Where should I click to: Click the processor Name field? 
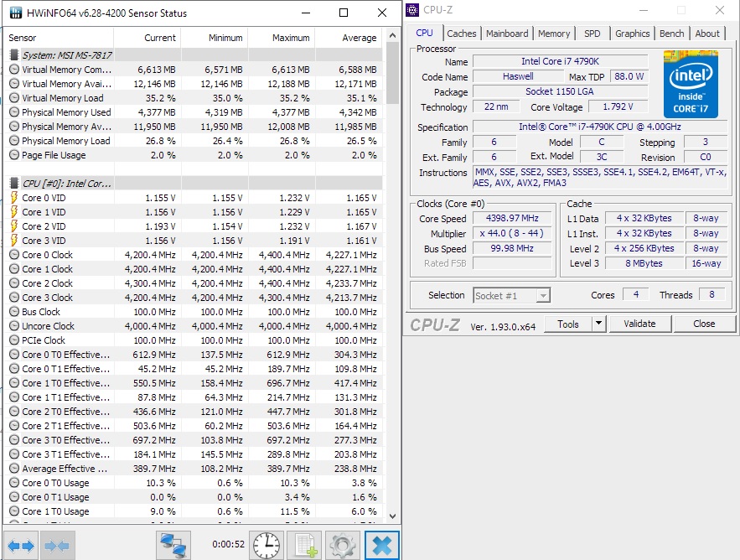[560, 61]
